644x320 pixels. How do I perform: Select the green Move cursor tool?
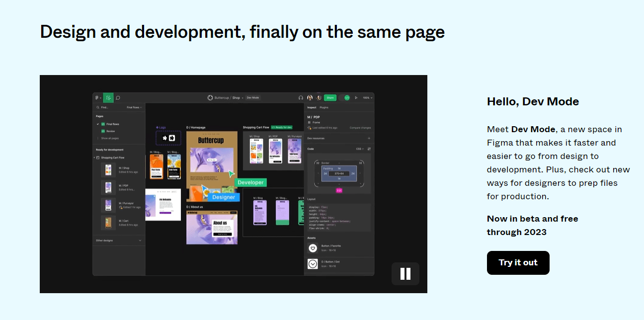coord(108,98)
